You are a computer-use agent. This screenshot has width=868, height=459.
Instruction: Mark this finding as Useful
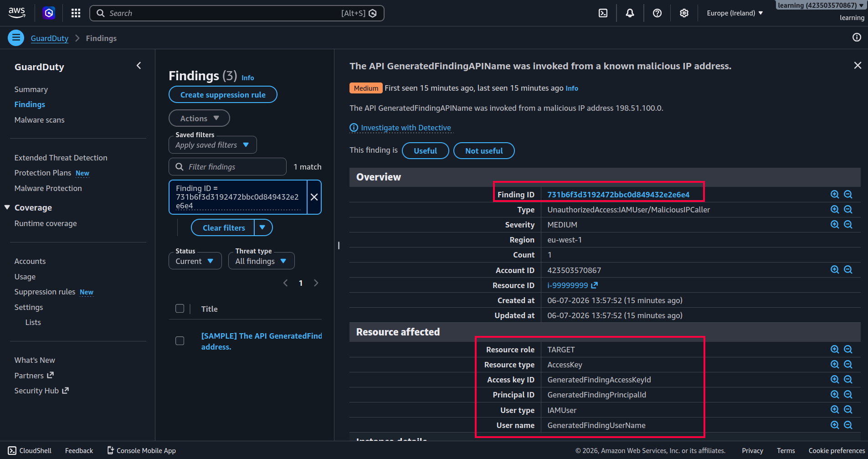pyautogui.click(x=425, y=150)
